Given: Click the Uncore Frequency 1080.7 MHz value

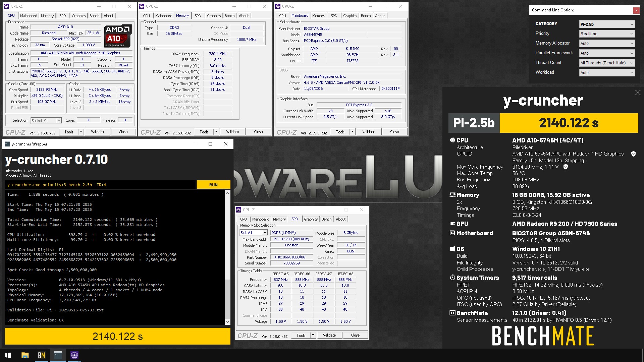Looking at the screenshot, I should click(247, 40).
